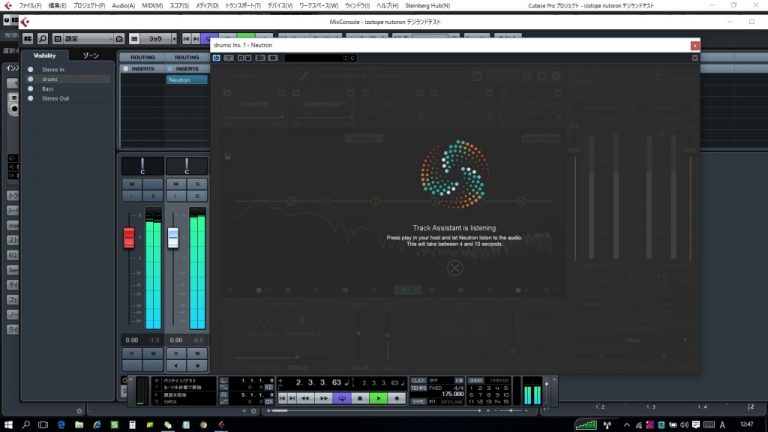768x432 pixels.
Task: Click MixConsole go to first channel icon
Action: tap(186, 38)
